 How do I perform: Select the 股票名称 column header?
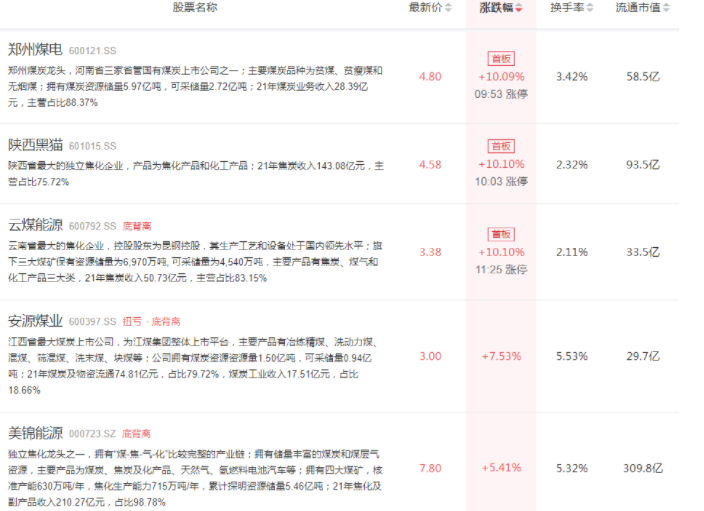196,7
